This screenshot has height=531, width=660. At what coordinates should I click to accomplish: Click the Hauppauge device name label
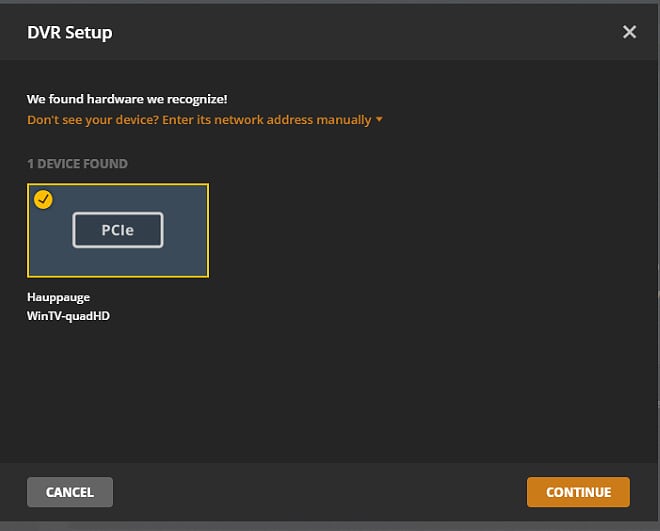click(x=59, y=297)
